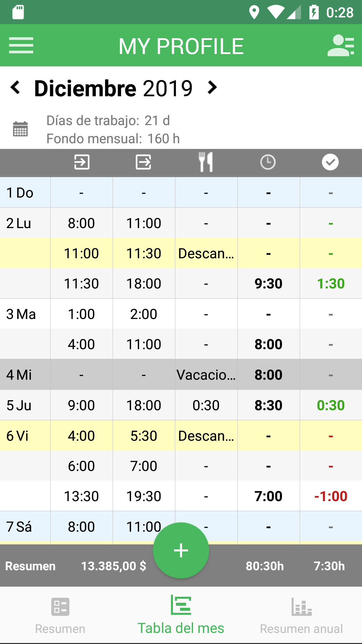Open the SD card status bar notification
The image size is (362, 644).
coord(18,12)
